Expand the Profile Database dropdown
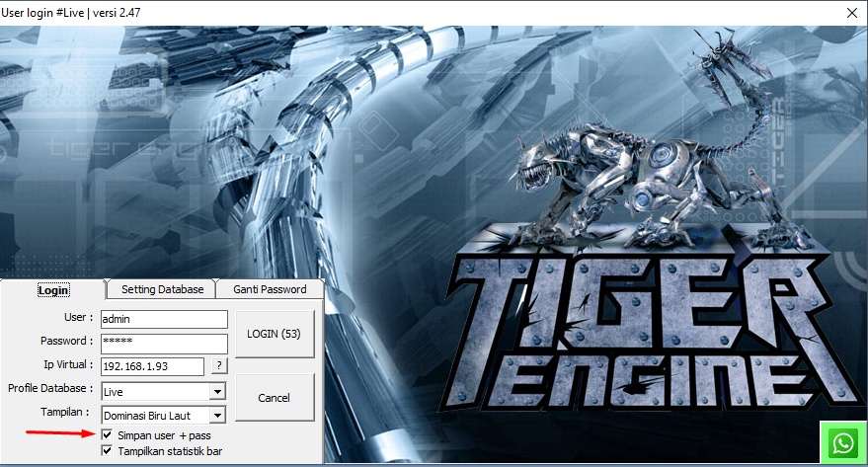 pyautogui.click(x=217, y=392)
